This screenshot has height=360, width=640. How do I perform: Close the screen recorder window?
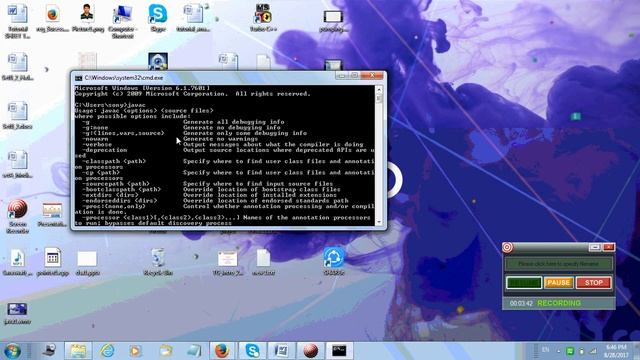608,247
